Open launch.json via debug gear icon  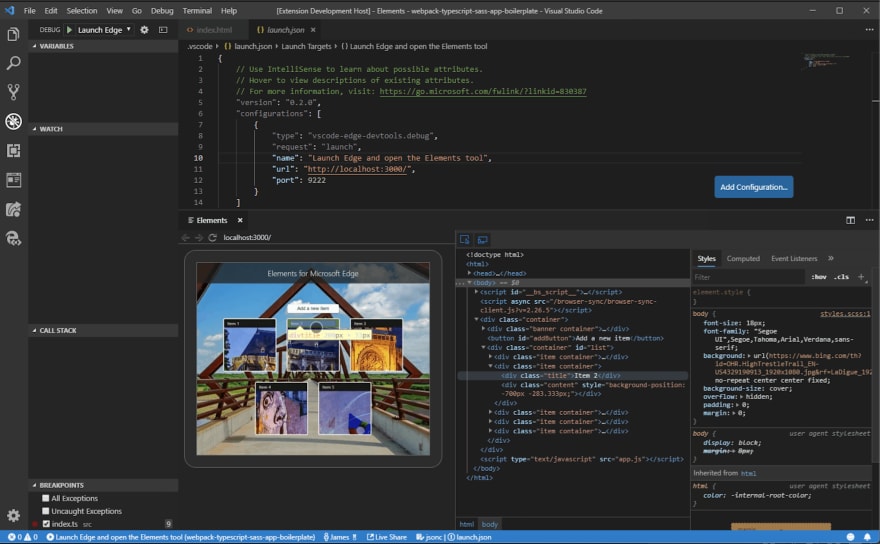(144, 30)
